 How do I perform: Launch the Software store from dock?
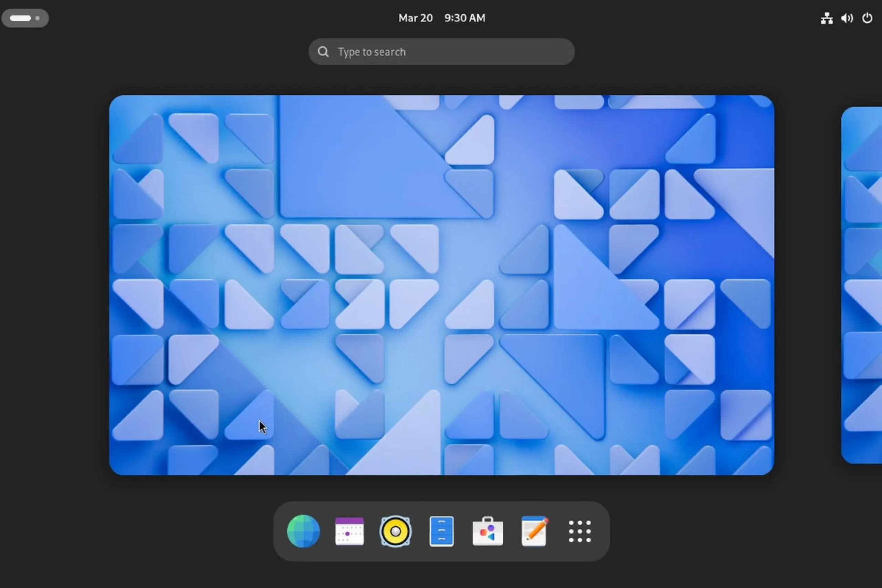488,531
